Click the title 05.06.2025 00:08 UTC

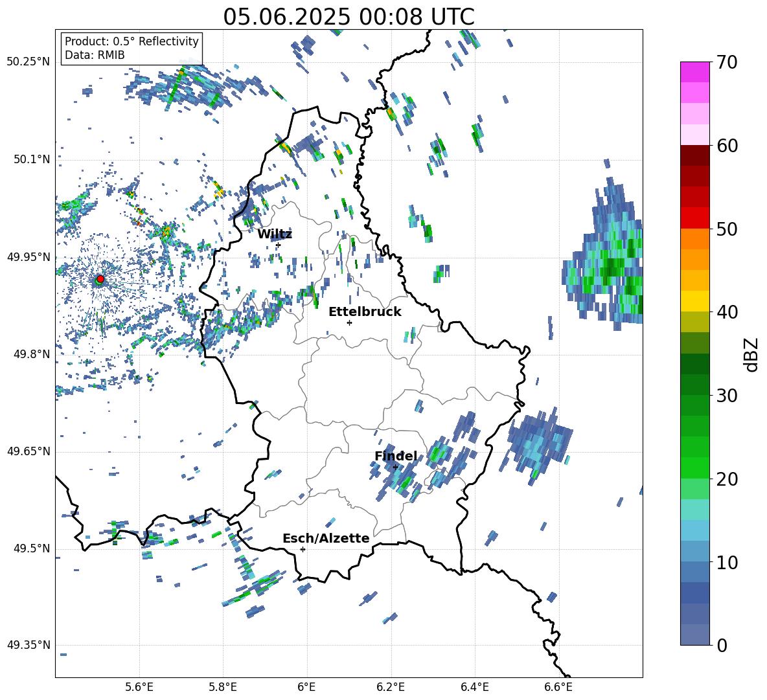click(349, 17)
